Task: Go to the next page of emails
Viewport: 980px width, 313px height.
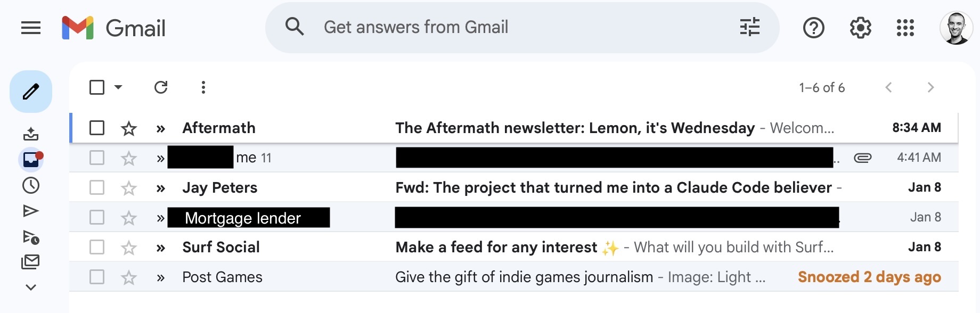Action: click(931, 87)
